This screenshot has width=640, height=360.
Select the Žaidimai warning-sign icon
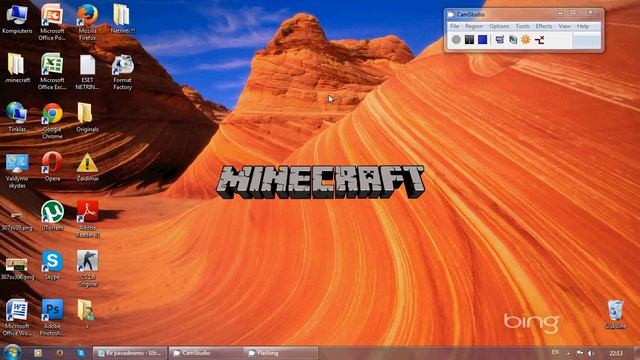(87, 167)
